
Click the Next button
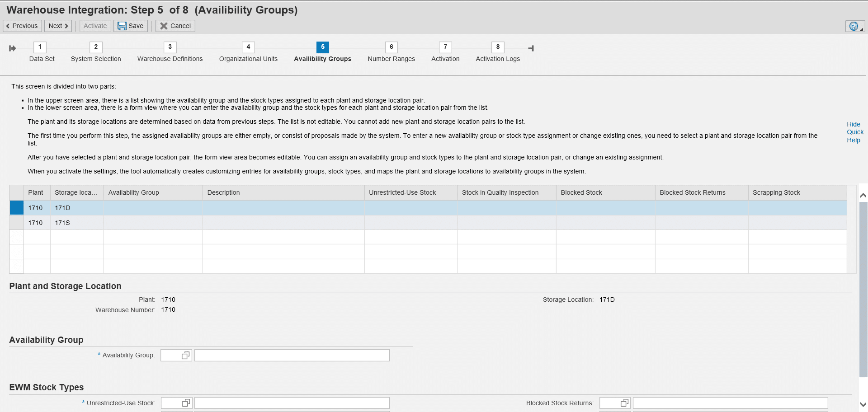(x=58, y=26)
